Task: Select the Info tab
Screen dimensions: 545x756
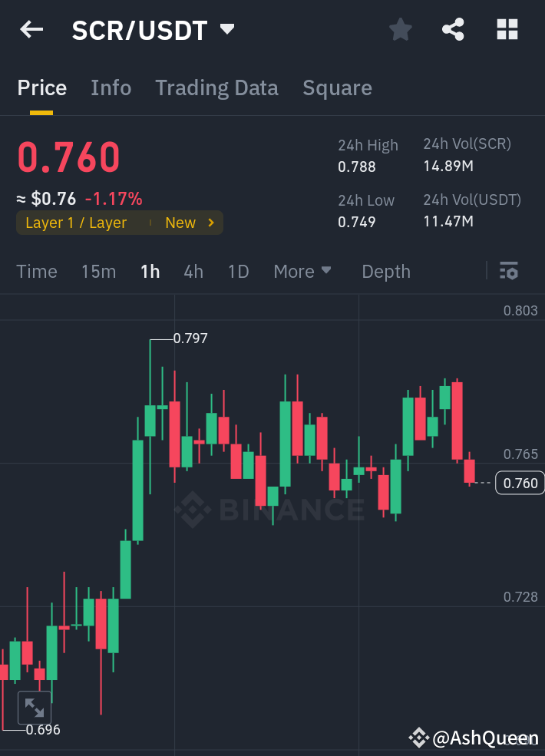Action: pos(111,87)
